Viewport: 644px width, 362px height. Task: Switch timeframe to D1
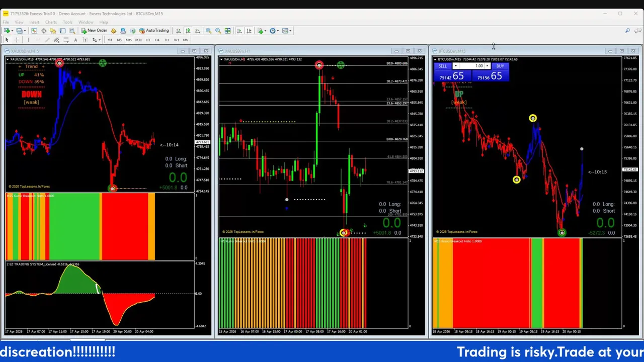coord(167,40)
